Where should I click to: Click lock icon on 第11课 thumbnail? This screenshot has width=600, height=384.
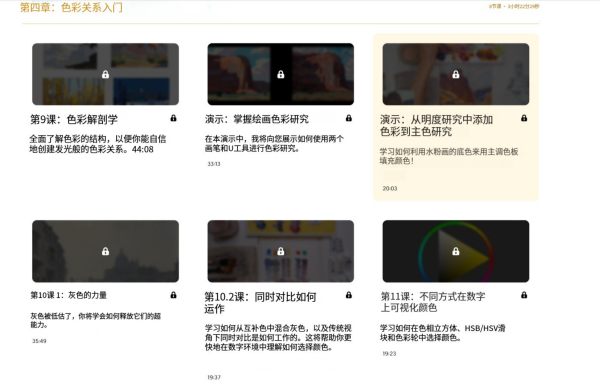pyautogui.click(x=455, y=251)
